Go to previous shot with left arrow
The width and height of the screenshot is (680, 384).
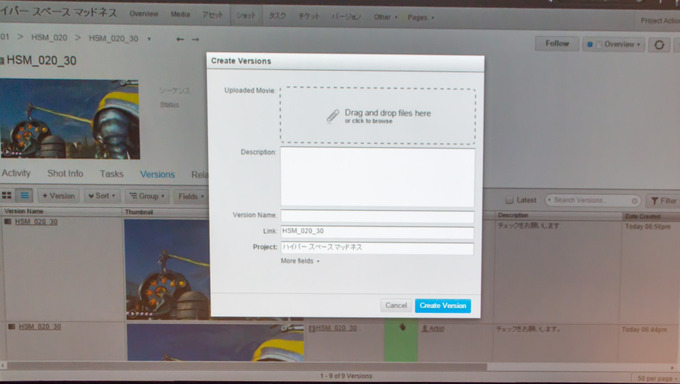[180, 39]
